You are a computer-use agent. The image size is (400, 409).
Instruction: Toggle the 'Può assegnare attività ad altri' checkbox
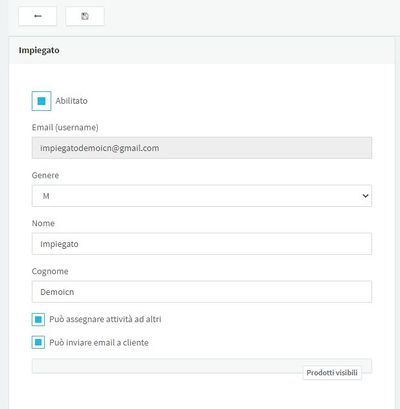(38, 319)
